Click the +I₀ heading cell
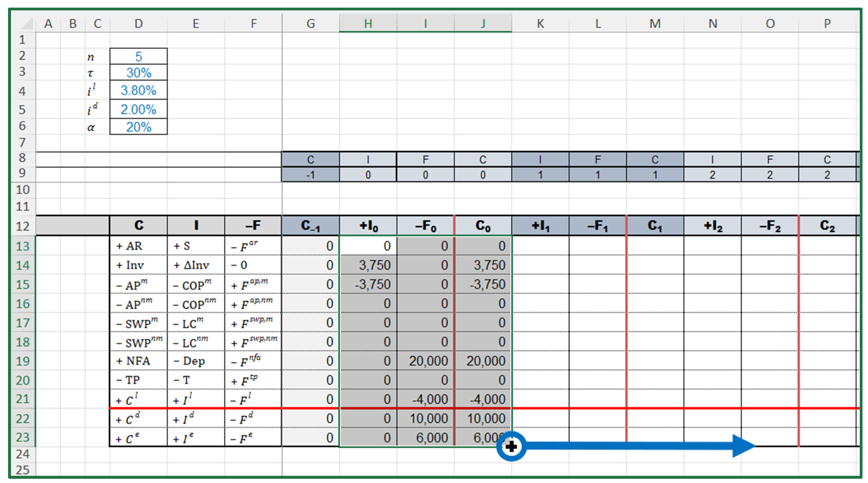This screenshot has height=483, width=868. (x=368, y=226)
